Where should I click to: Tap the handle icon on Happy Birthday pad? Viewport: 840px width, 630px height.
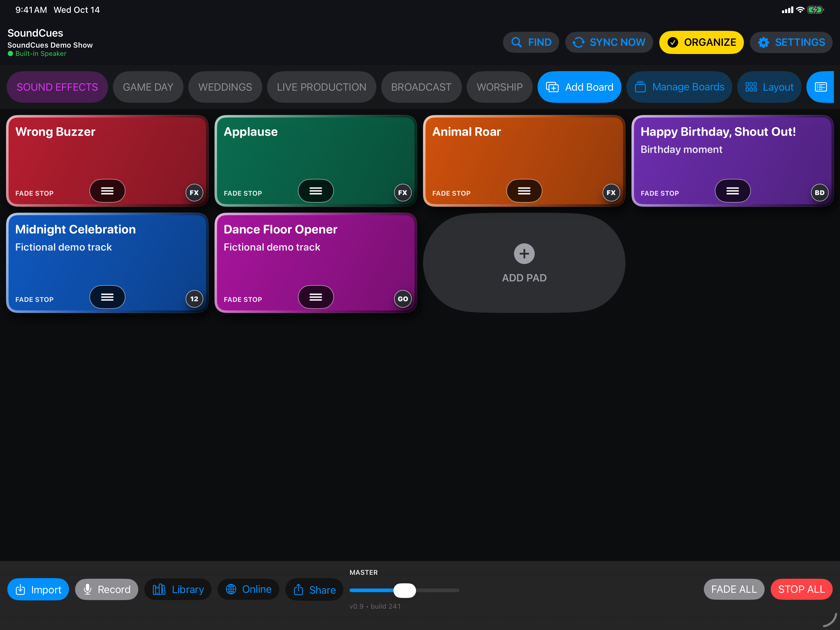(x=733, y=191)
